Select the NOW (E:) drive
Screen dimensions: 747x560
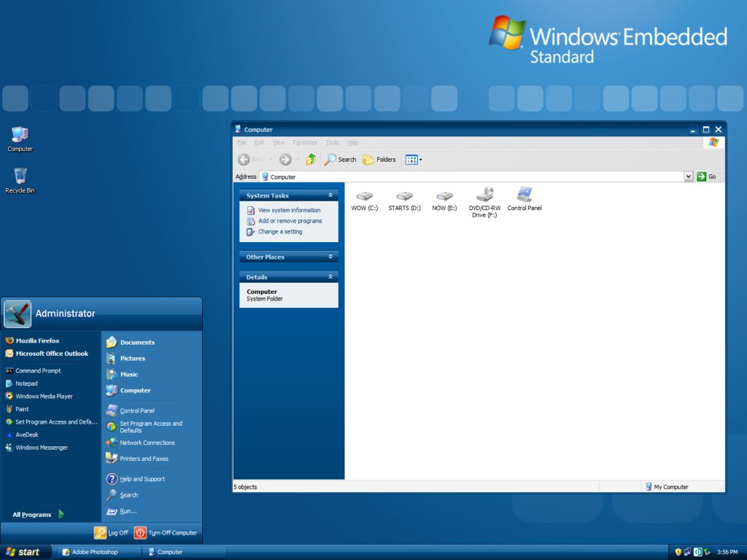point(444,201)
